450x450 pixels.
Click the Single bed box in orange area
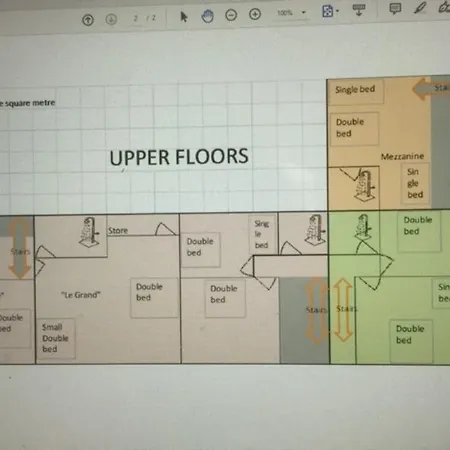tap(355, 90)
